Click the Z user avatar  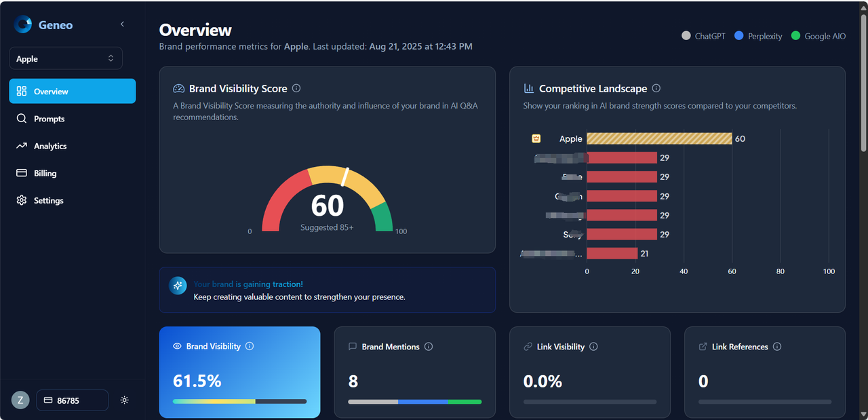[20, 400]
